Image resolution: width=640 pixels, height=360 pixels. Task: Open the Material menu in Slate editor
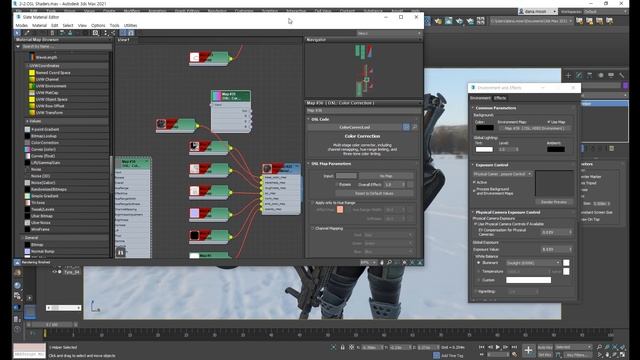tap(40, 25)
